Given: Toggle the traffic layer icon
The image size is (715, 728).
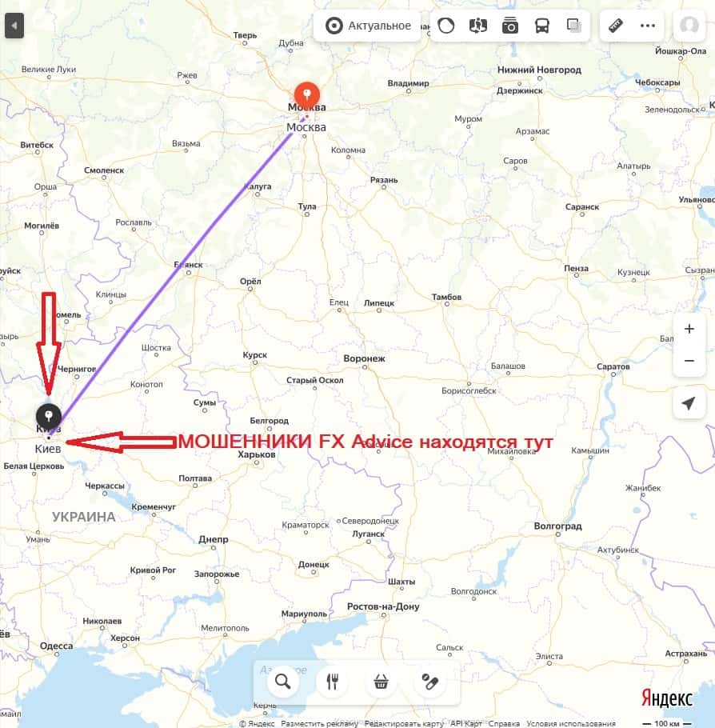Looking at the screenshot, I should (x=446, y=26).
